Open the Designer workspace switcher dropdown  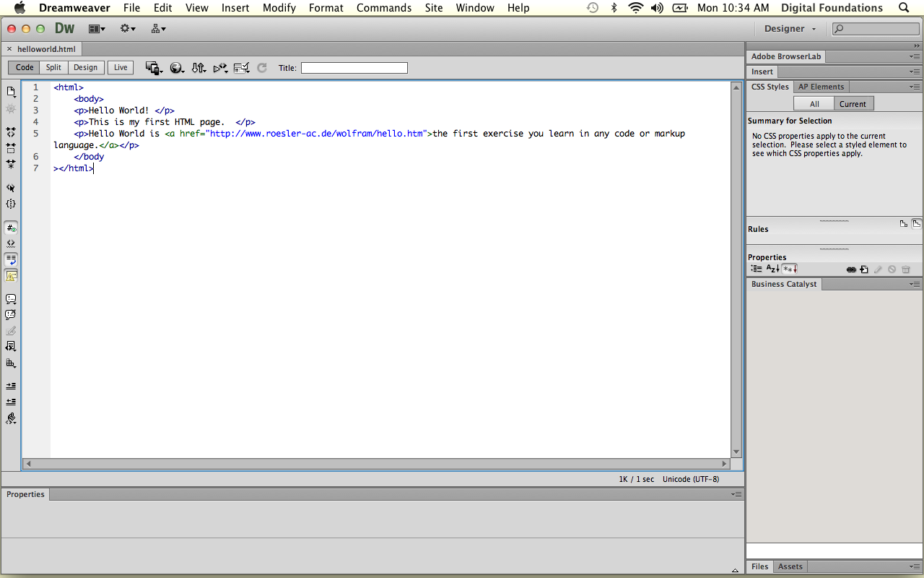[790, 29]
